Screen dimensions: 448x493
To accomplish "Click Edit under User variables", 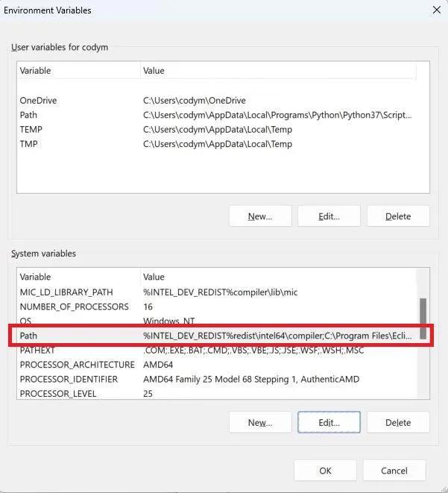I will tap(329, 216).
